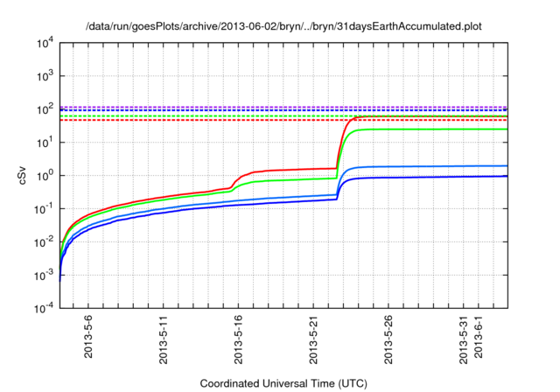Click the 10^1 y-axis tick label
The height and width of the screenshot is (392, 560).
point(44,143)
